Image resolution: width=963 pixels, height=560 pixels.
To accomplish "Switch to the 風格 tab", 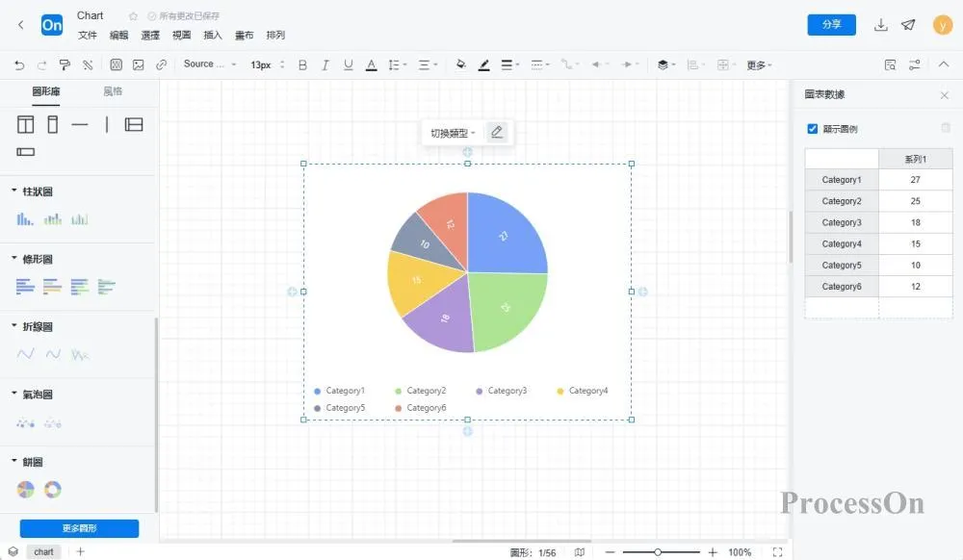I will (x=113, y=91).
